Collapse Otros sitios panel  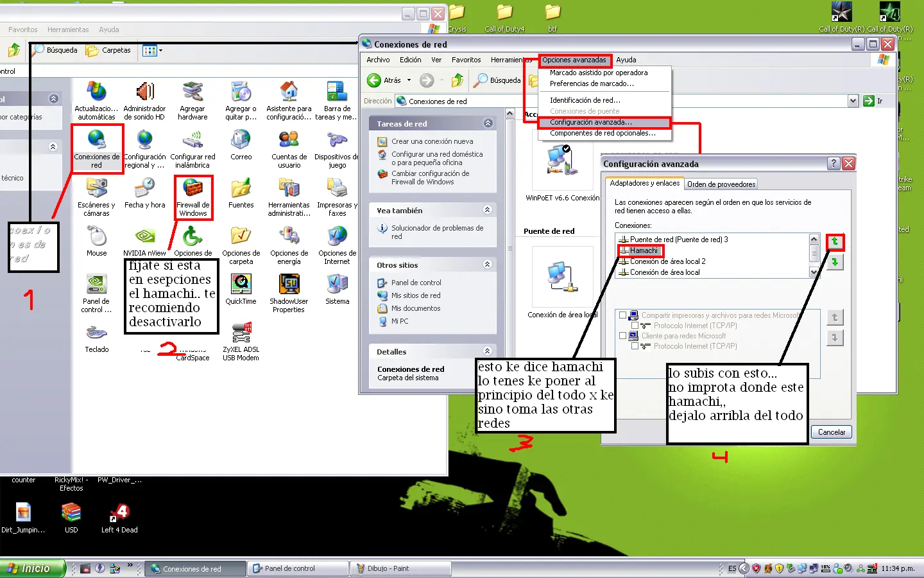coord(488,265)
